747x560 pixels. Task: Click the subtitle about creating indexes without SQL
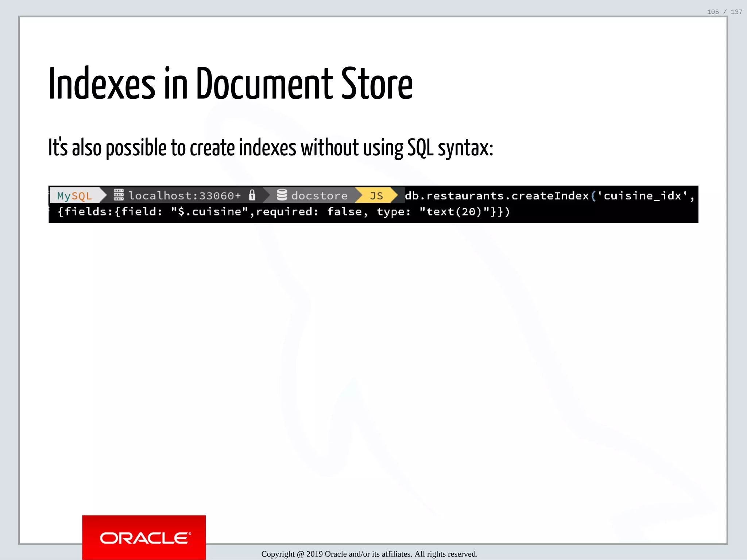(271, 148)
